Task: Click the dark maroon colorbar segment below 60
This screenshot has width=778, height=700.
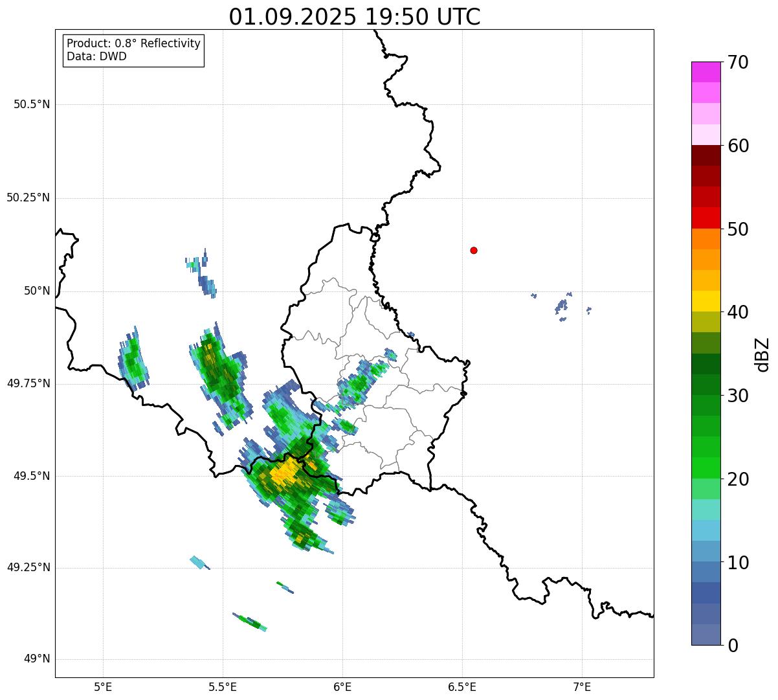Action: [x=706, y=155]
